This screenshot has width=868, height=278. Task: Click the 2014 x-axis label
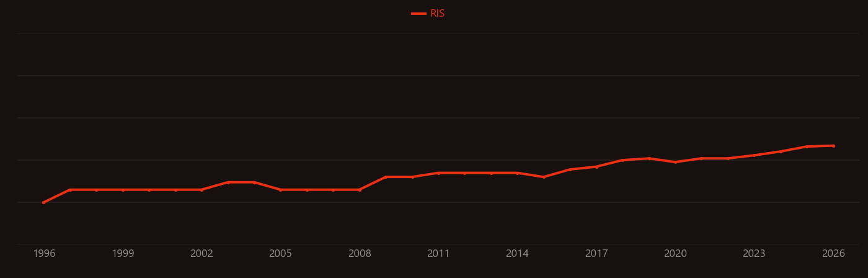point(517,253)
